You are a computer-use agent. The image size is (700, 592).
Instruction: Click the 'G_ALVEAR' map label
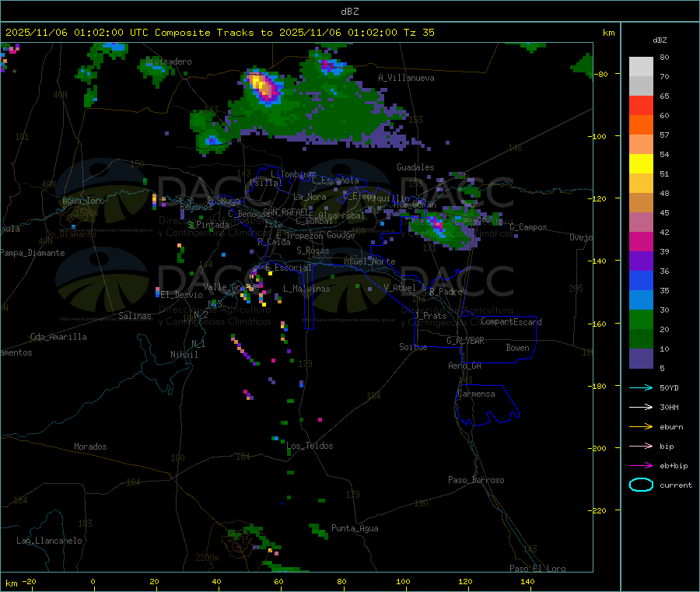pos(466,341)
